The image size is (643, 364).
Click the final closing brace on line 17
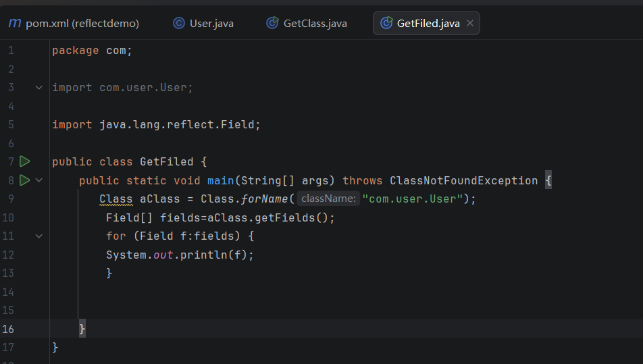coord(55,348)
